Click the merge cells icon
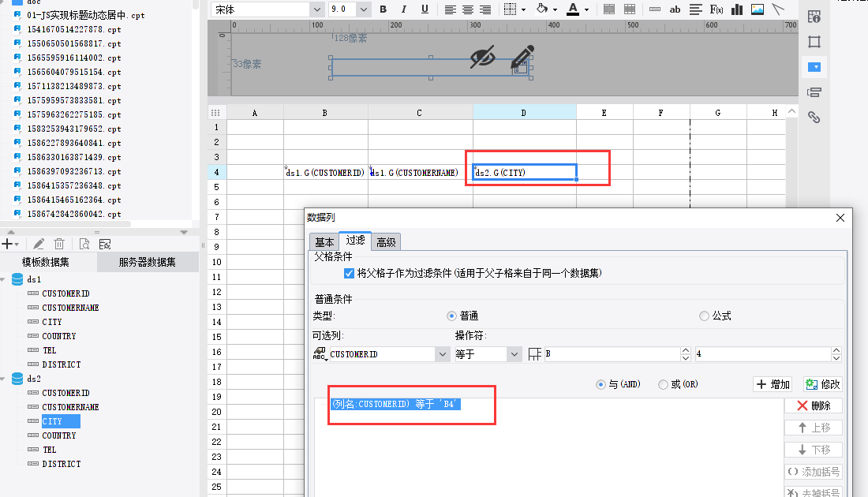The width and height of the screenshot is (868, 497). click(609, 9)
